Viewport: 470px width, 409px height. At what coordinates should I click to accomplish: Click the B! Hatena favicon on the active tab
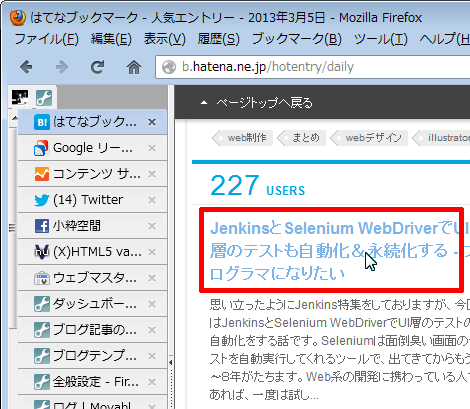(x=42, y=122)
